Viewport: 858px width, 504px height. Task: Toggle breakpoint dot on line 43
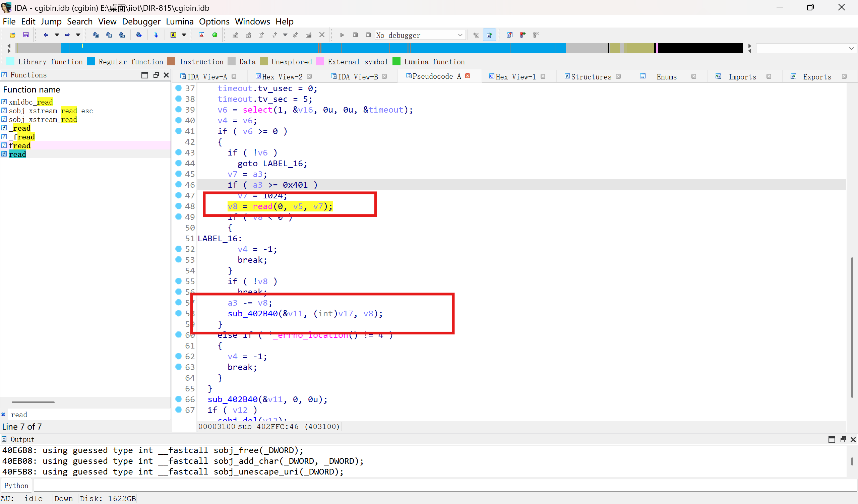point(178,152)
